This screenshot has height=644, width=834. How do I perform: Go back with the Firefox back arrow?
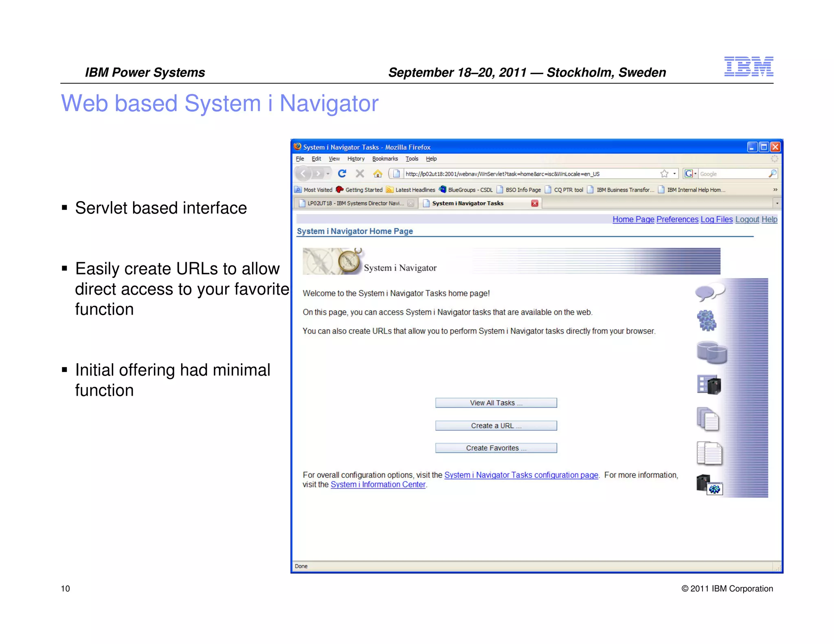tap(303, 174)
